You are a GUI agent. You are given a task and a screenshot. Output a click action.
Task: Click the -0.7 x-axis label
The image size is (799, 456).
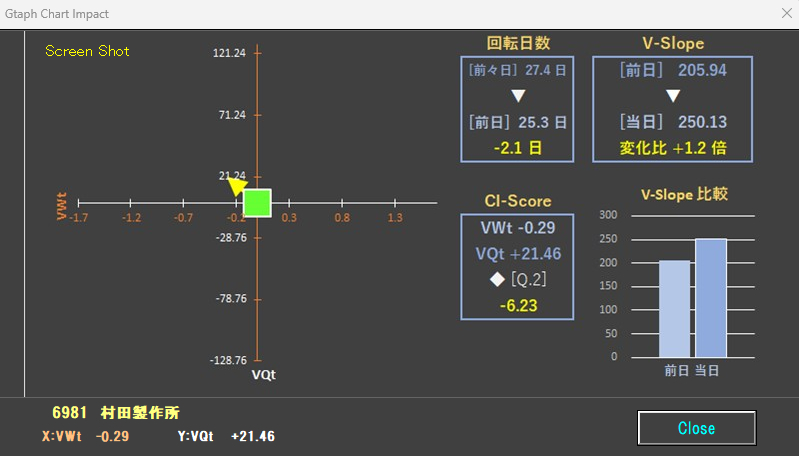(183, 218)
